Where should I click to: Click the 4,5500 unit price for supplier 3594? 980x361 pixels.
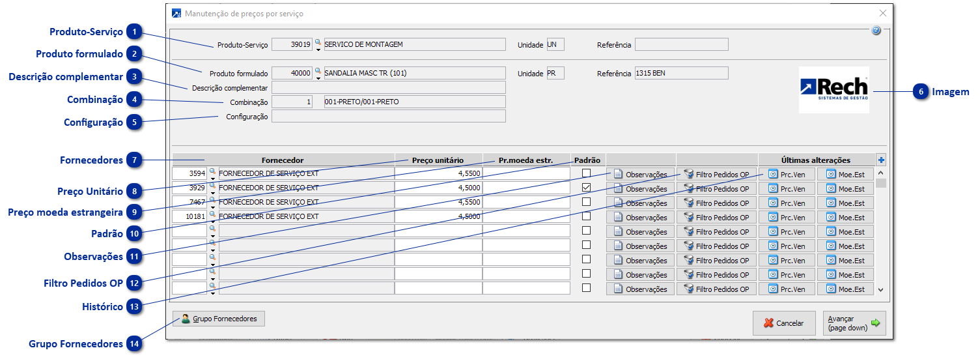pos(438,173)
